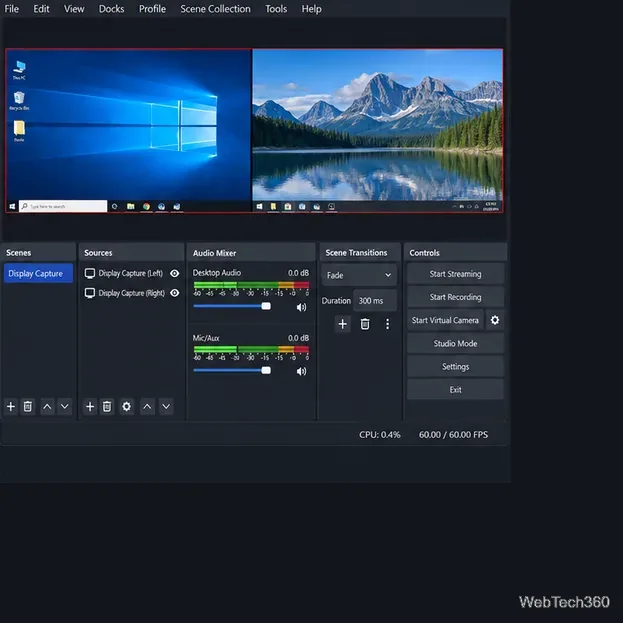623x623 pixels.
Task: Click Start button in right preview taskbar
Action: tap(259, 206)
